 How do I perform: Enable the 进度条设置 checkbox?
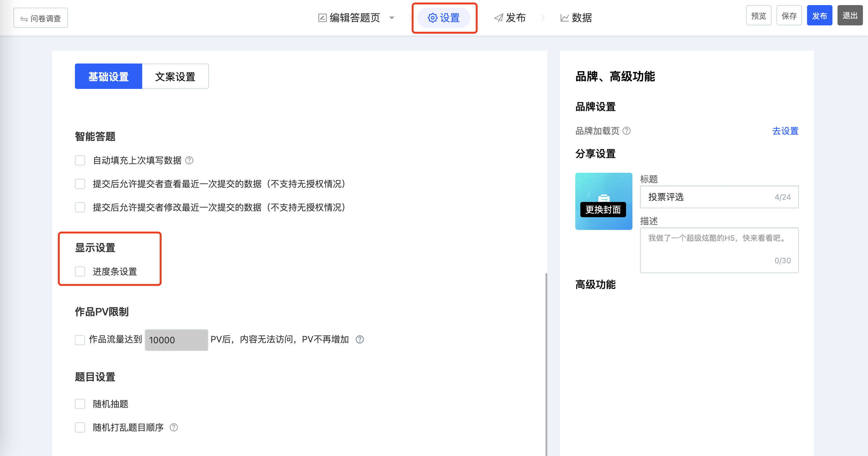click(80, 272)
